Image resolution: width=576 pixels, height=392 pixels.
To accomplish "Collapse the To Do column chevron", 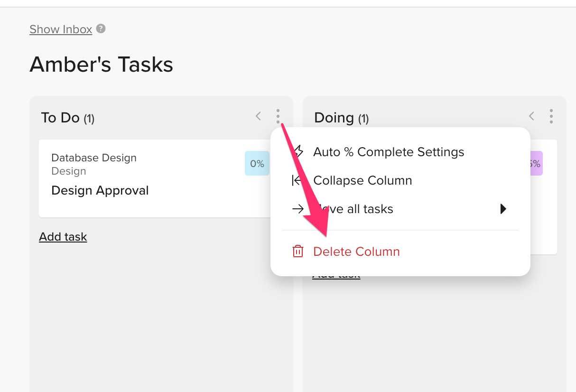I will [x=258, y=116].
